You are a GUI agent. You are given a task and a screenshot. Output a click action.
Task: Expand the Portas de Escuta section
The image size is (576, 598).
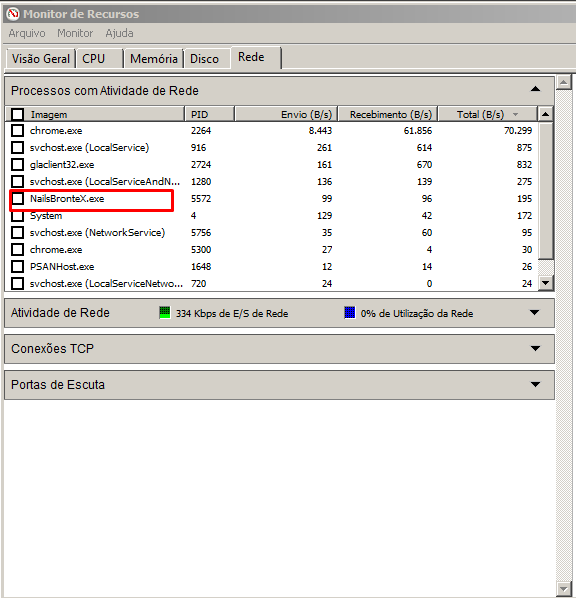[536, 384]
